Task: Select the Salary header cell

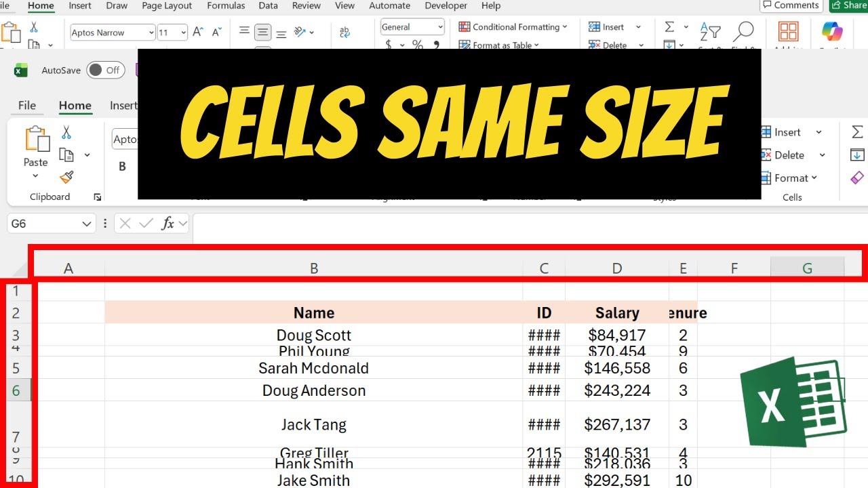Action: tap(617, 312)
